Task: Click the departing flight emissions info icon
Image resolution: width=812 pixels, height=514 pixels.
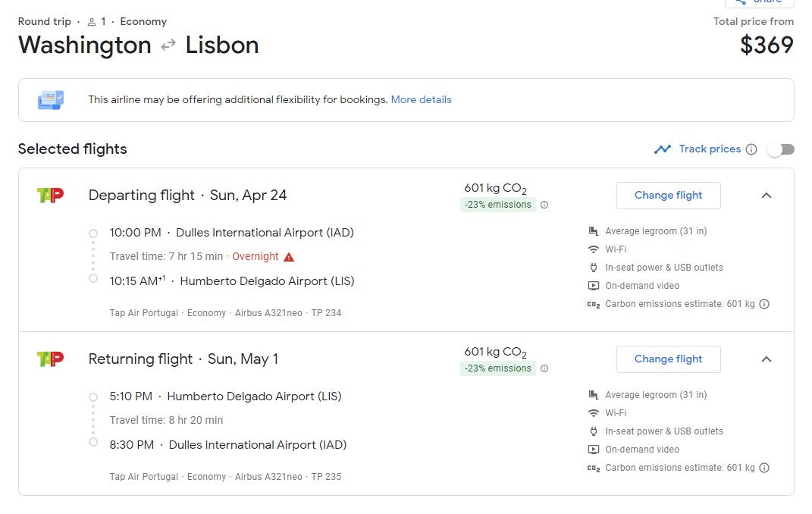Action: tap(544, 205)
